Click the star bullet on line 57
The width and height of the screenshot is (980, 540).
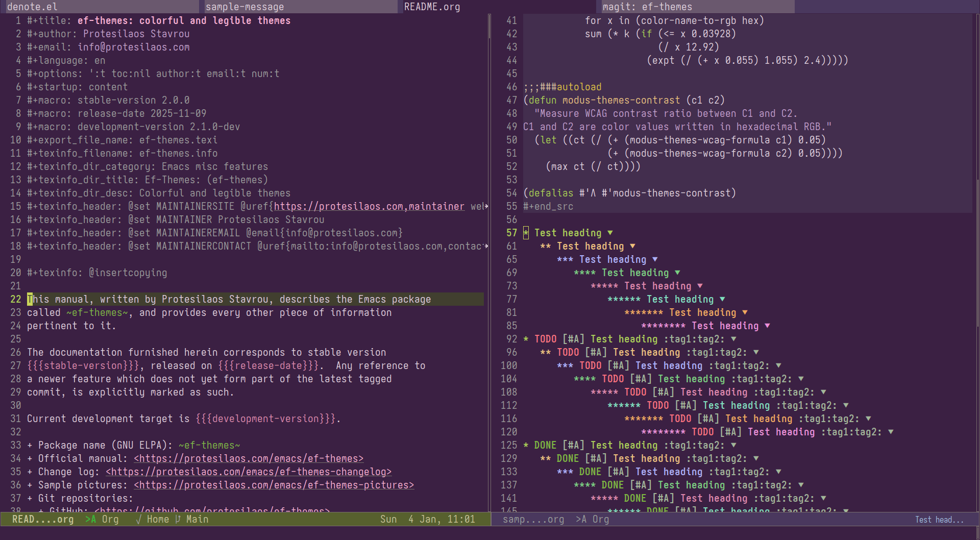[526, 233]
